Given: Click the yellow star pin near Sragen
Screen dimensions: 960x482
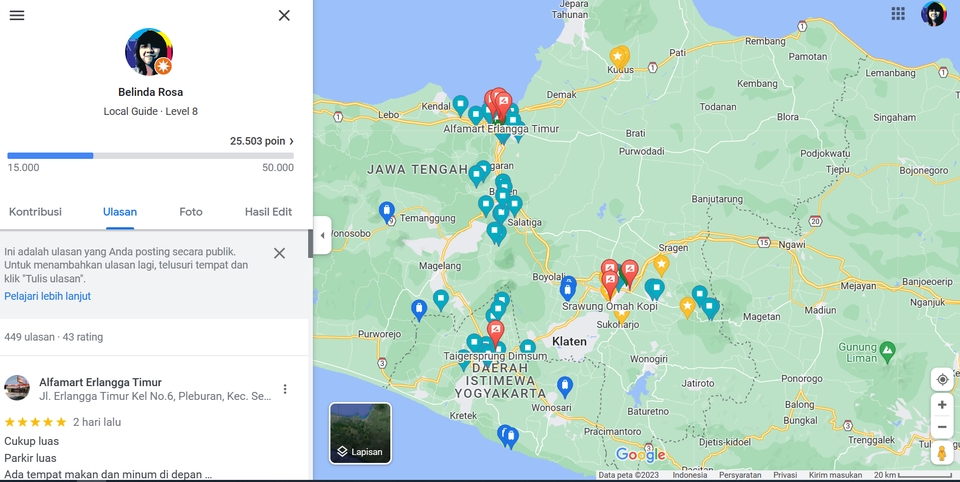Looking at the screenshot, I should click(661, 265).
